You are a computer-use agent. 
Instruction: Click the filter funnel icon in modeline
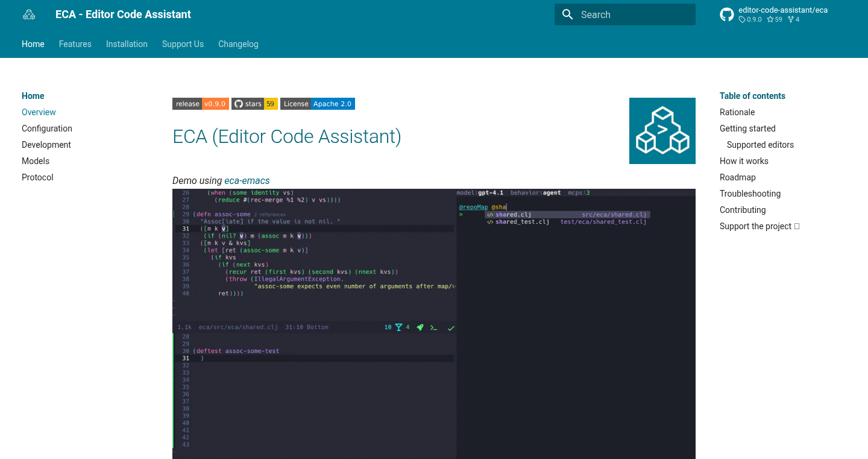pos(398,328)
